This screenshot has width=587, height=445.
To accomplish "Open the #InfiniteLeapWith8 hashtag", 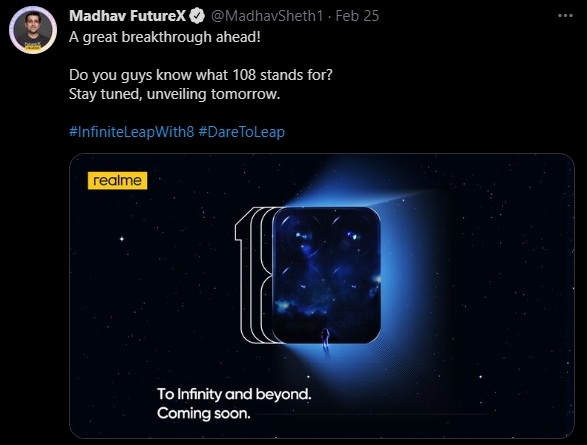I will point(132,132).
